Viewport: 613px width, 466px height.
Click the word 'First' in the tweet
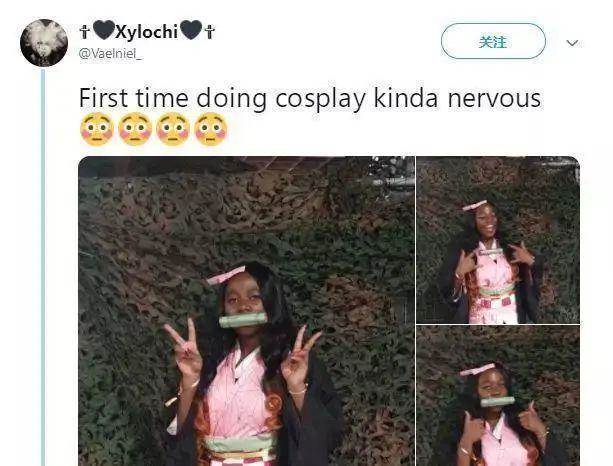(x=103, y=98)
